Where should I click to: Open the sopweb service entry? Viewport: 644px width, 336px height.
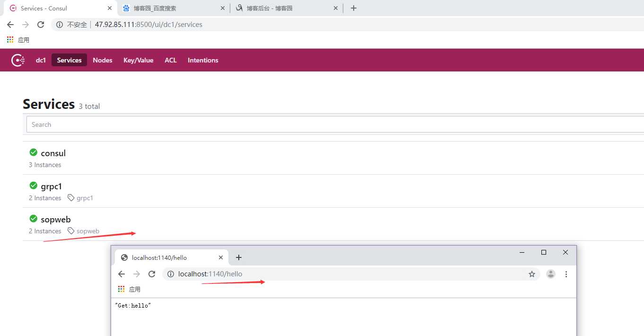coord(333,224)
